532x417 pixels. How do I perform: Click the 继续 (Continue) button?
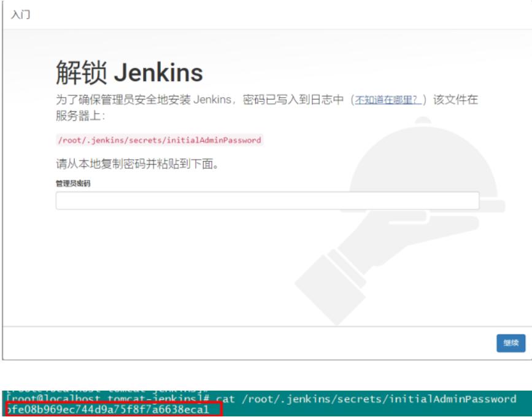511,343
